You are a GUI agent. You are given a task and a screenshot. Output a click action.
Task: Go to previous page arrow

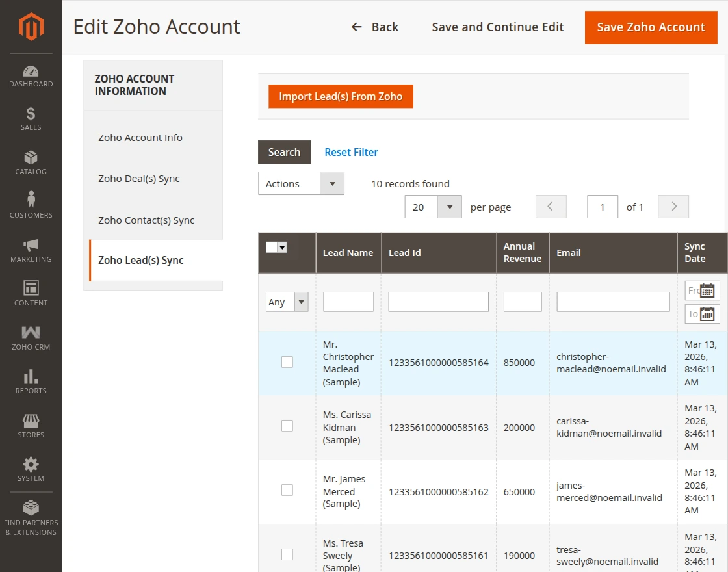[551, 207]
